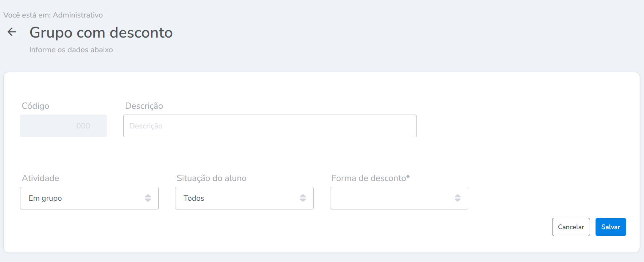Click the disabled Código field showing 000
This screenshot has width=644, height=262.
pyautogui.click(x=63, y=126)
